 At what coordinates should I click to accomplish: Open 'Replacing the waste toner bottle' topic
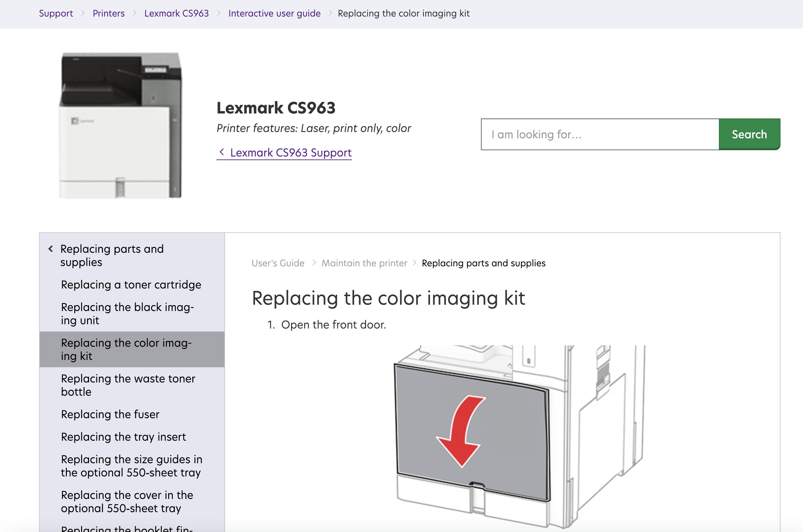pyautogui.click(x=128, y=385)
